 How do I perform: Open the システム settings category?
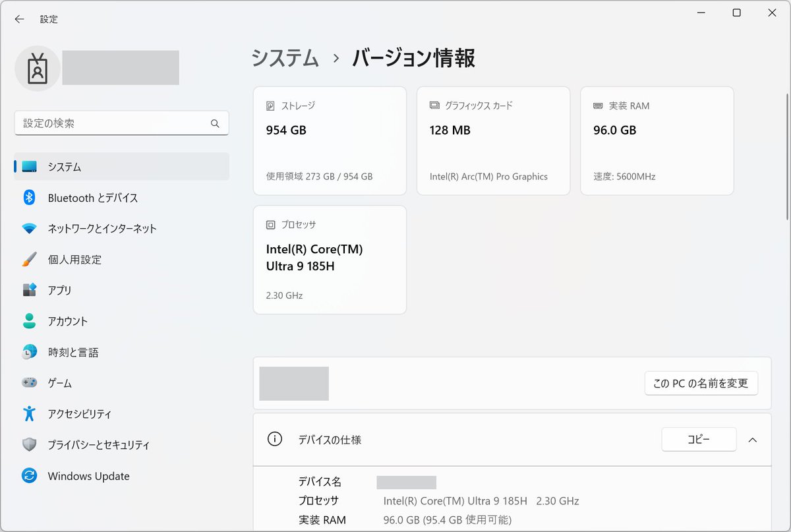point(121,167)
